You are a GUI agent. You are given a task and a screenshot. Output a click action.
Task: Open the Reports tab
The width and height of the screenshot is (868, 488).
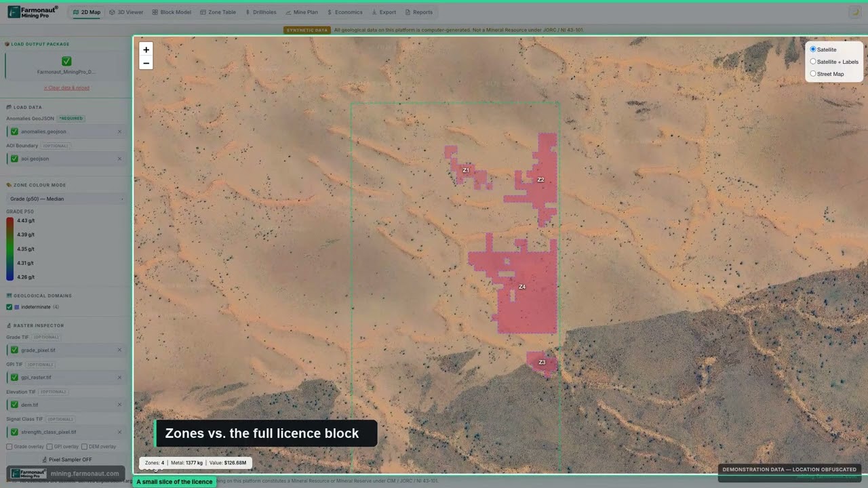418,12
